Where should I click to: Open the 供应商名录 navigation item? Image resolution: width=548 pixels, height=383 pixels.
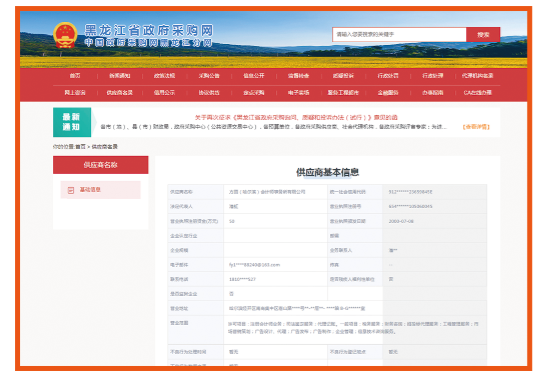coord(120,93)
